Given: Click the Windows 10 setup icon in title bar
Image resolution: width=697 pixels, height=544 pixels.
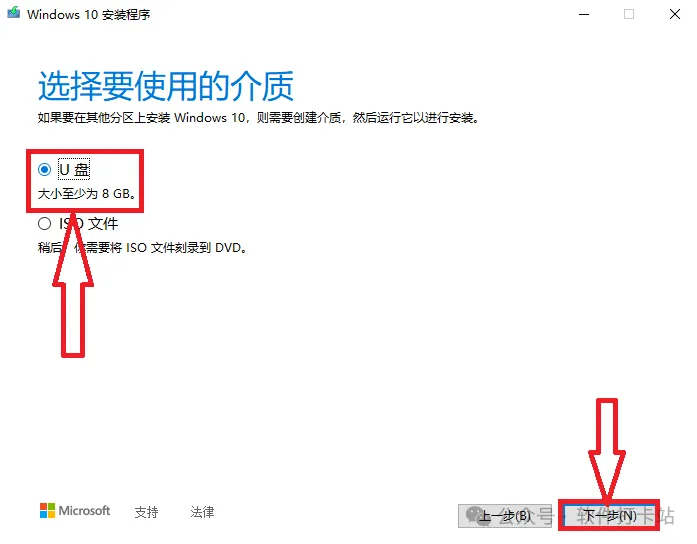Looking at the screenshot, I should [x=14, y=12].
